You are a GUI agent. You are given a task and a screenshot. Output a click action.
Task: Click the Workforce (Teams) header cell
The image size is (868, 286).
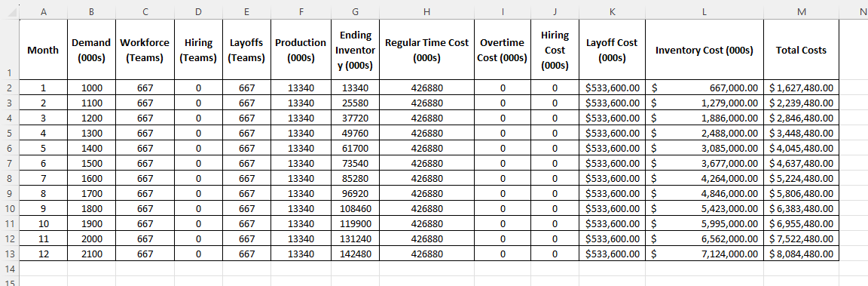pyautogui.click(x=145, y=50)
